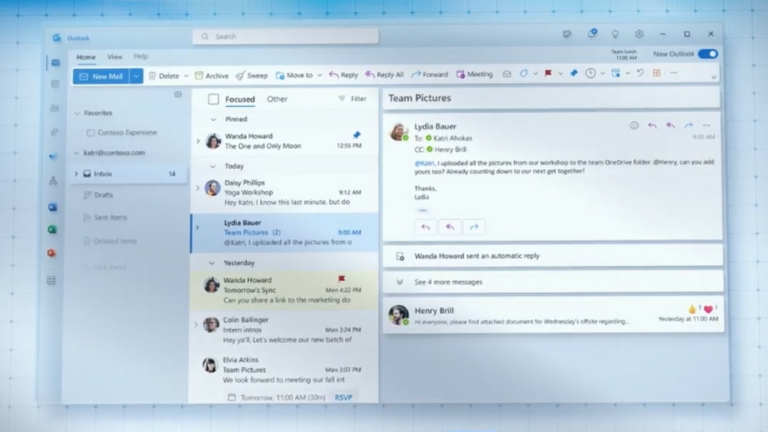Click the emoji reaction icon on Lydia's message
The width and height of the screenshot is (768, 432).
pyautogui.click(x=634, y=126)
